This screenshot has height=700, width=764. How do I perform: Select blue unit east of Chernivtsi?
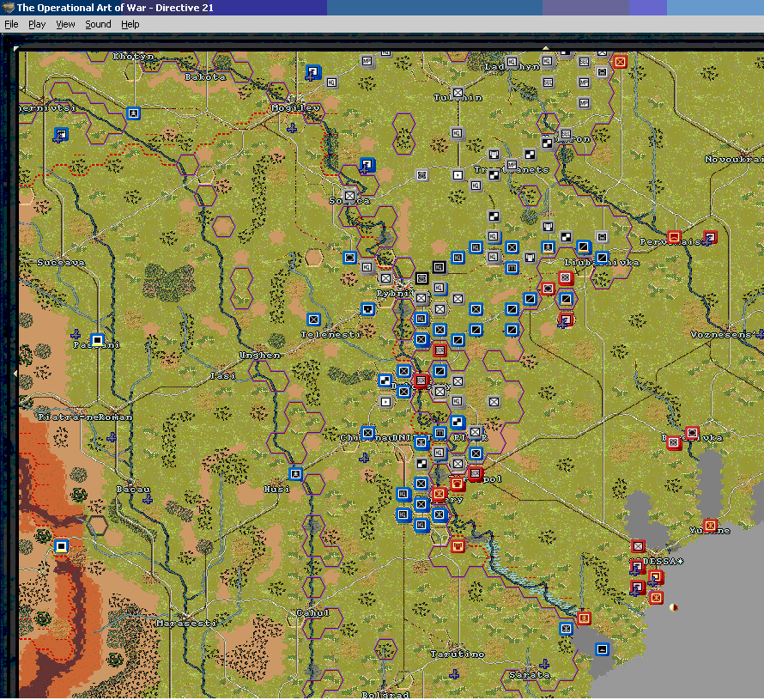coord(133,113)
